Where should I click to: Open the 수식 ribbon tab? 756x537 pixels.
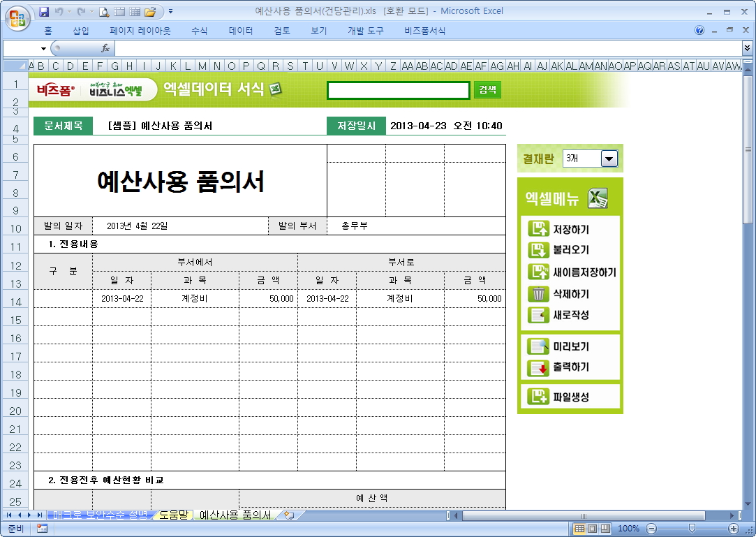199,31
